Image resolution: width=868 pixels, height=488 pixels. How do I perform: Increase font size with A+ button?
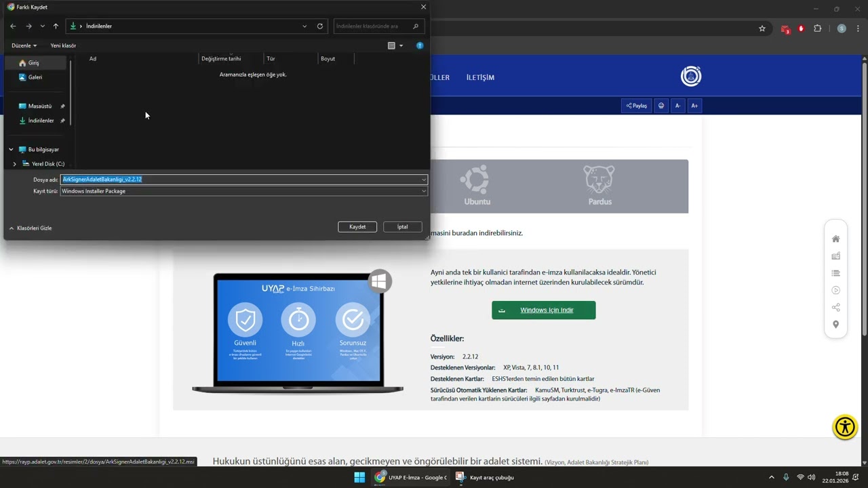(x=694, y=106)
